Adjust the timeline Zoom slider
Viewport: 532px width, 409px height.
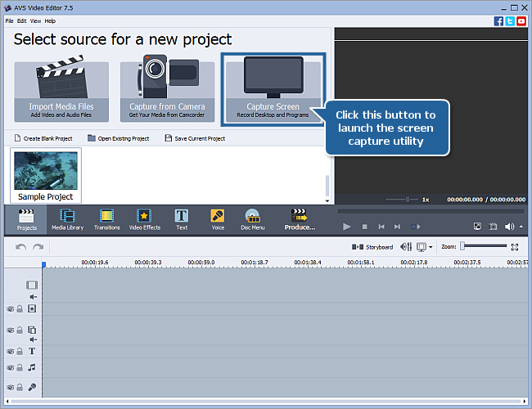coord(484,246)
